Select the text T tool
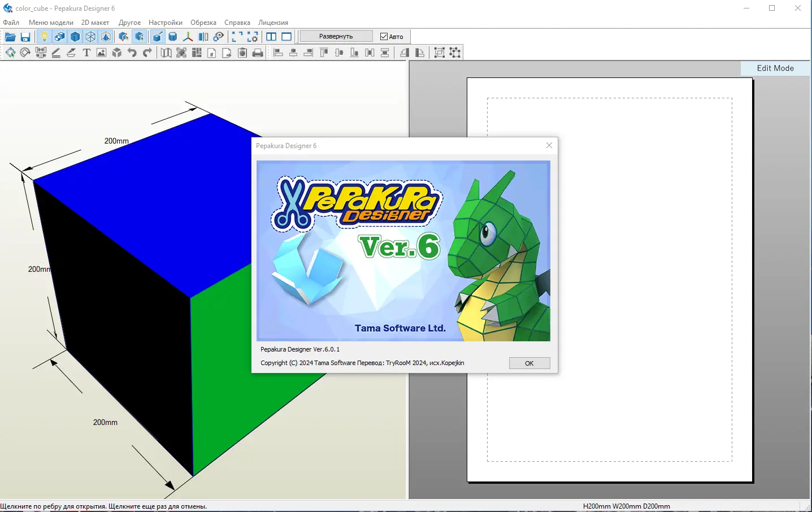The image size is (812, 512). pos(86,53)
